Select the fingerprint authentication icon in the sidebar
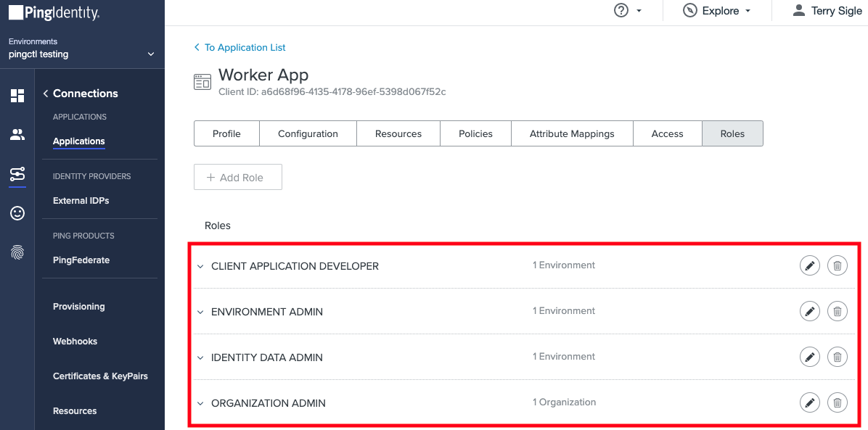 [17, 252]
